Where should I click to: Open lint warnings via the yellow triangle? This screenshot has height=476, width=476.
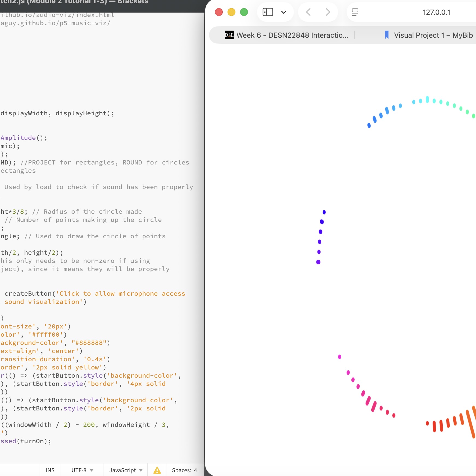coord(157,470)
